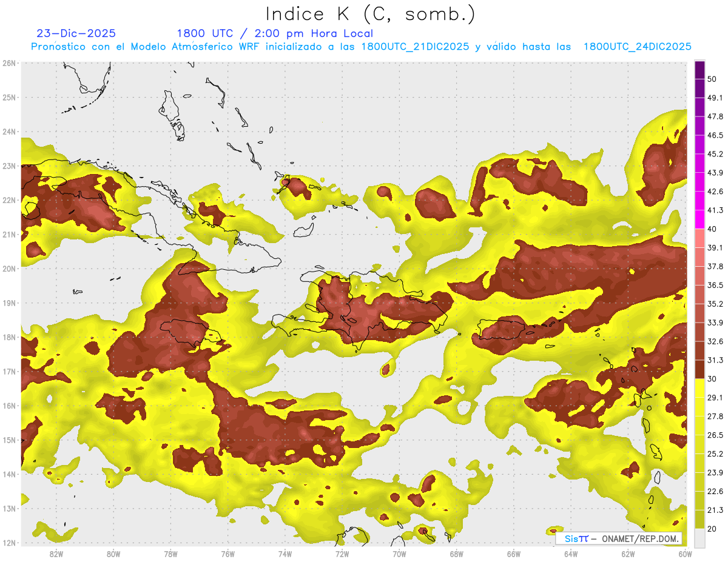Select the '68W' longitude label
The width and height of the screenshot is (728, 562).
457,554
